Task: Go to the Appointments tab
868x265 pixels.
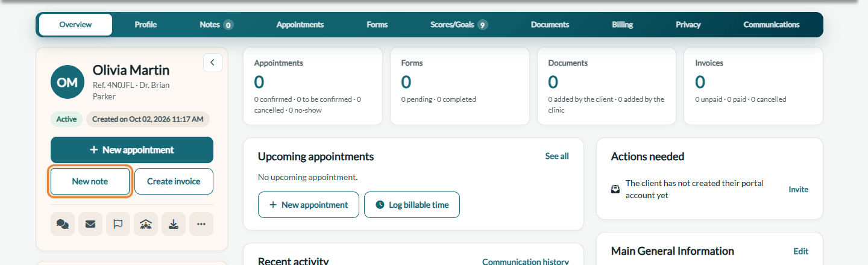Action: coord(300,25)
